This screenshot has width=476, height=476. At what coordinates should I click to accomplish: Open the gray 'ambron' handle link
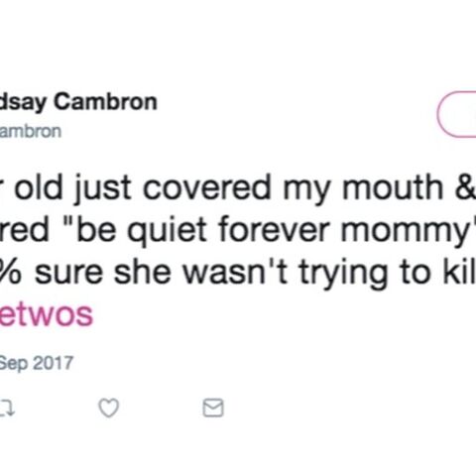[x=31, y=132]
